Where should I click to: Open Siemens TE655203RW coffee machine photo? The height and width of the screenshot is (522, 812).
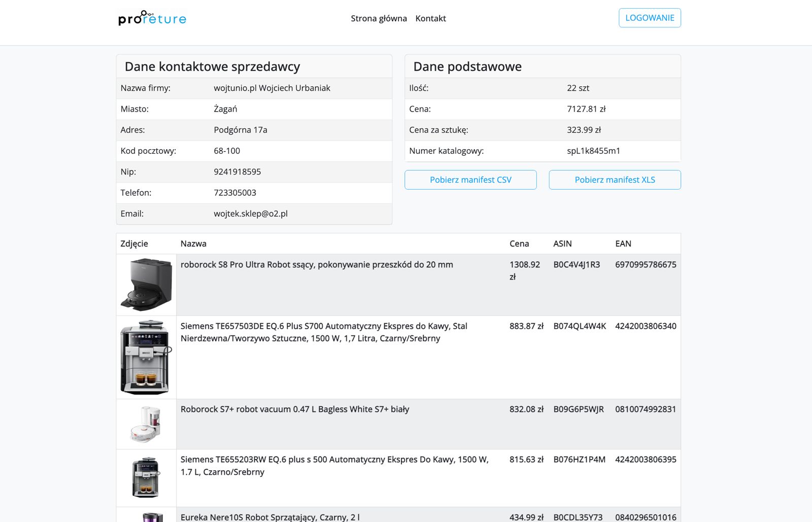tap(146, 478)
